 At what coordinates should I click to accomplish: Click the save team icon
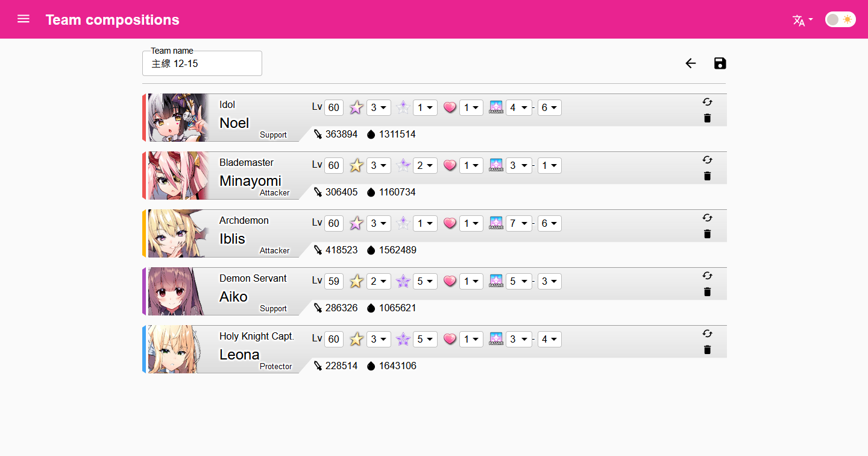coord(720,63)
